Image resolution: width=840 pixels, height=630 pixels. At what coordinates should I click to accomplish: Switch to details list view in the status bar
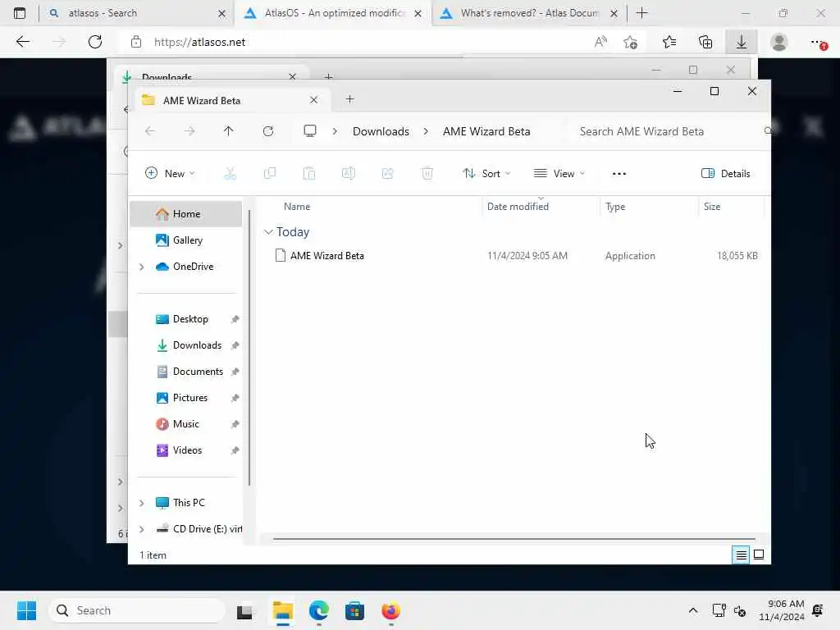(x=741, y=555)
